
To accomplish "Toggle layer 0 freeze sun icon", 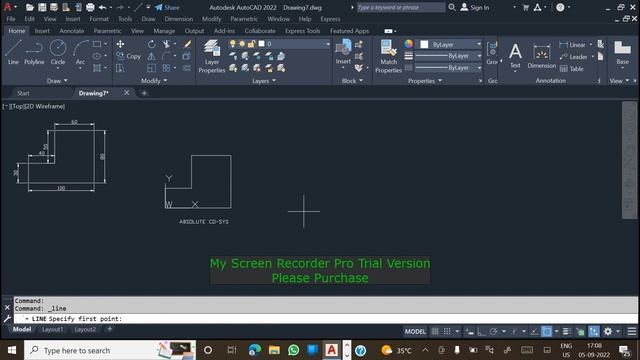I will pos(242,44).
